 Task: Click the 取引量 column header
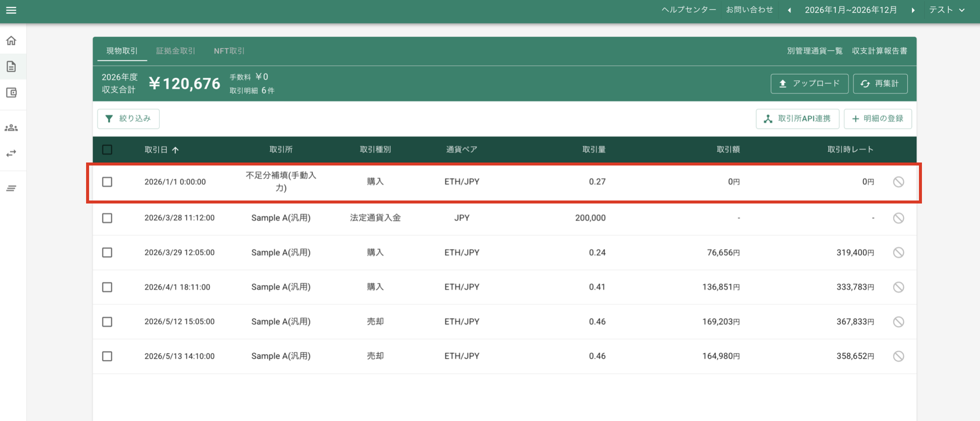coord(594,149)
